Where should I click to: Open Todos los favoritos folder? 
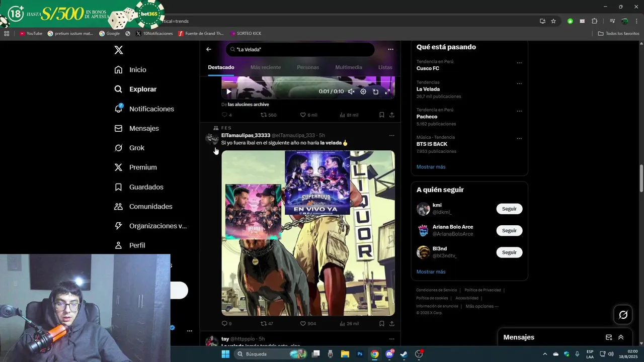click(x=618, y=34)
